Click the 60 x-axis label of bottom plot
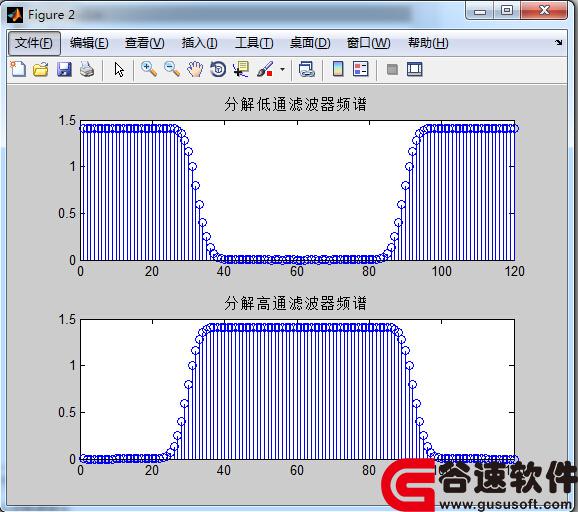This screenshot has width=578, height=512. tap(297, 471)
